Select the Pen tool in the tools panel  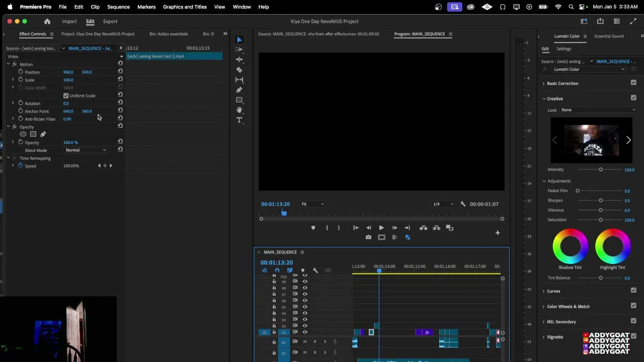click(239, 90)
